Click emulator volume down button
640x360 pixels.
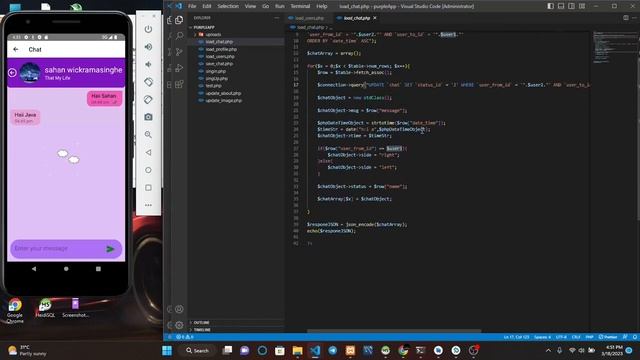pos(148,64)
